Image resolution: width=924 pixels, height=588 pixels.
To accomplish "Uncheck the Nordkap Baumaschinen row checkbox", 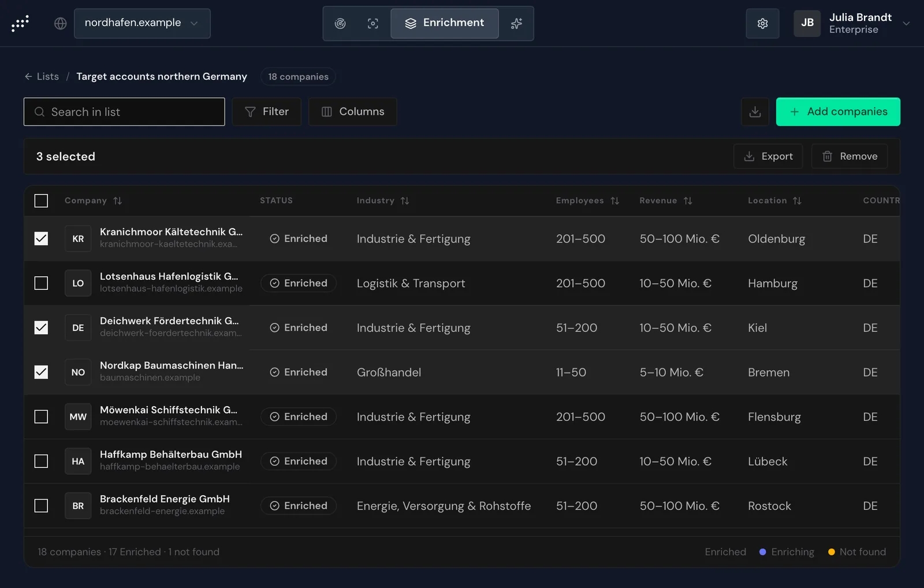I will (x=41, y=372).
